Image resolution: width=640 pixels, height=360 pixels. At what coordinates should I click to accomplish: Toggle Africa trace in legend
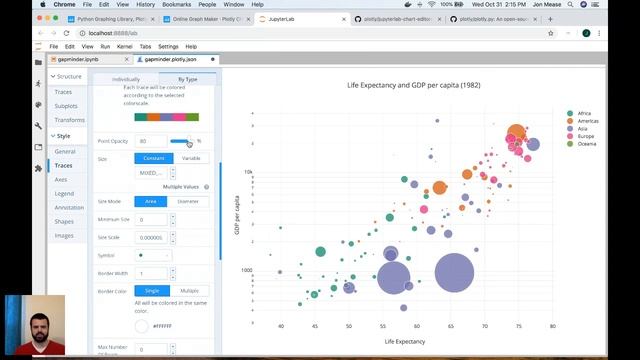coord(579,113)
